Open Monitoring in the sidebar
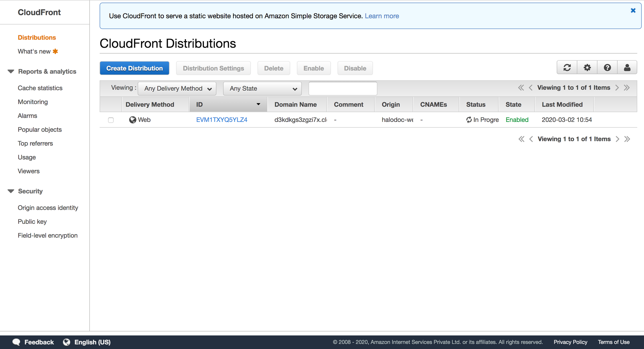644x349 pixels. (x=33, y=102)
